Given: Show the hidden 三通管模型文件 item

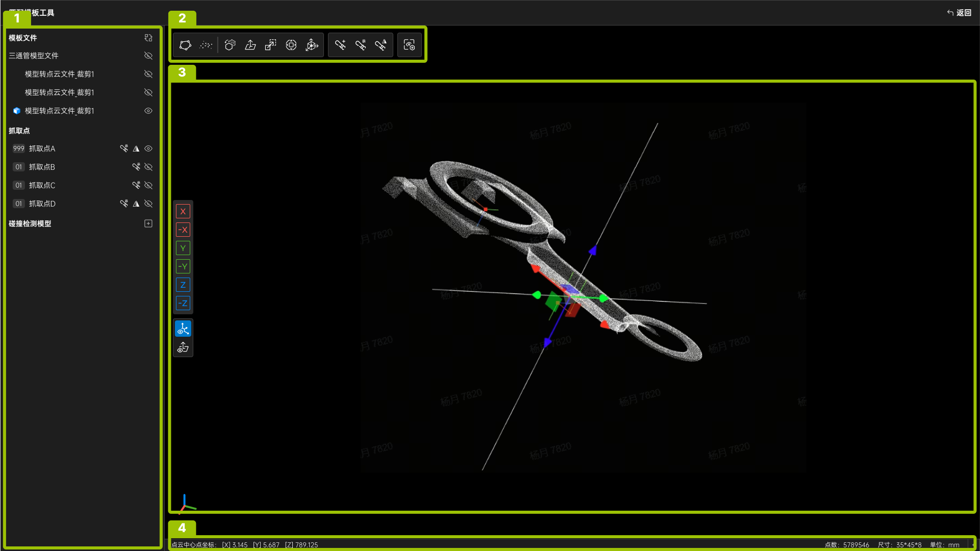Looking at the screenshot, I should tap(148, 56).
